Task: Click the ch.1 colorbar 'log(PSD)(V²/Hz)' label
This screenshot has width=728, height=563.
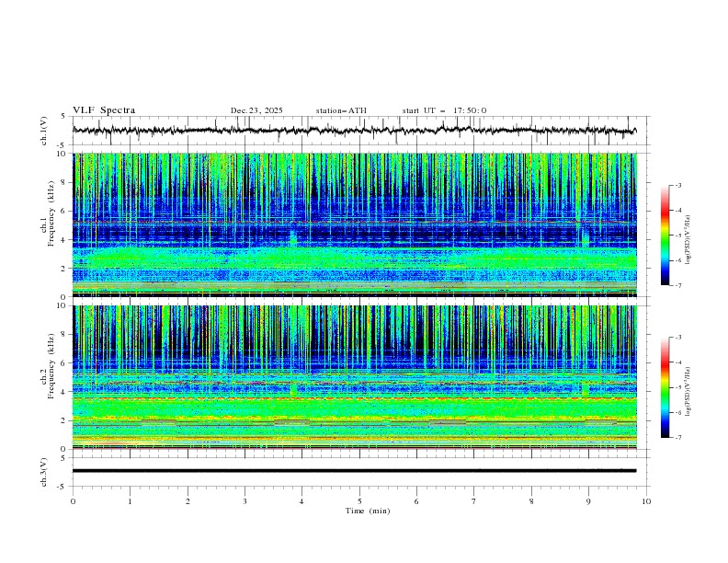Action: click(688, 240)
